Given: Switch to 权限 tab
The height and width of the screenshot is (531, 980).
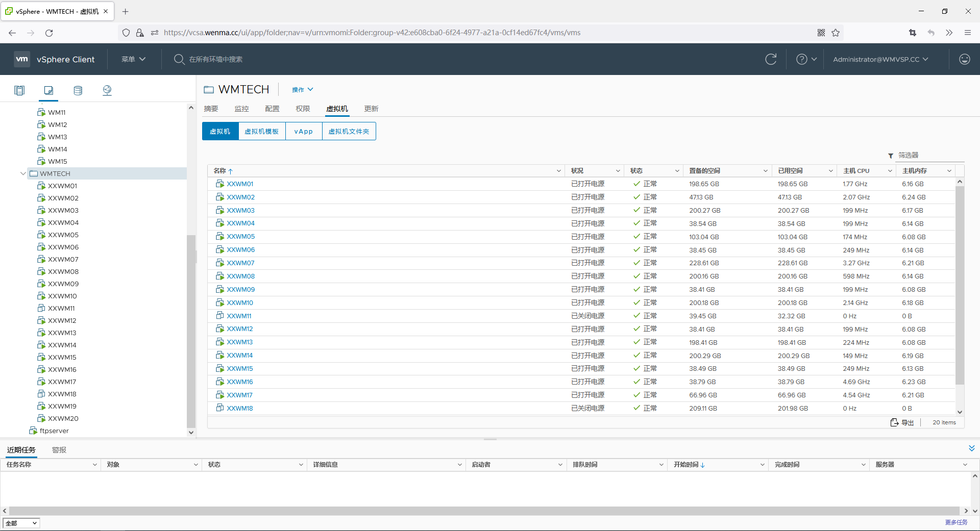Looking at the screenshot, I should click(x=303, y=109).
